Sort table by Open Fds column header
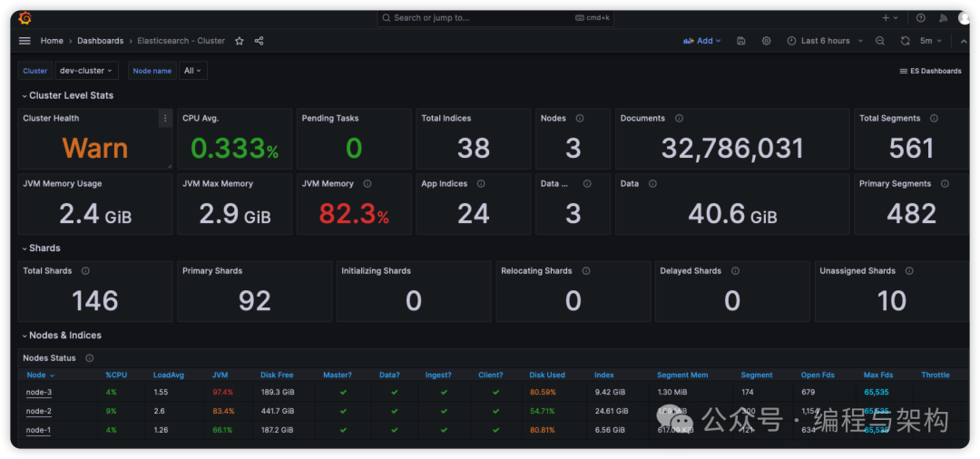This screenshot has width=980, height=459. coord(818,376)
